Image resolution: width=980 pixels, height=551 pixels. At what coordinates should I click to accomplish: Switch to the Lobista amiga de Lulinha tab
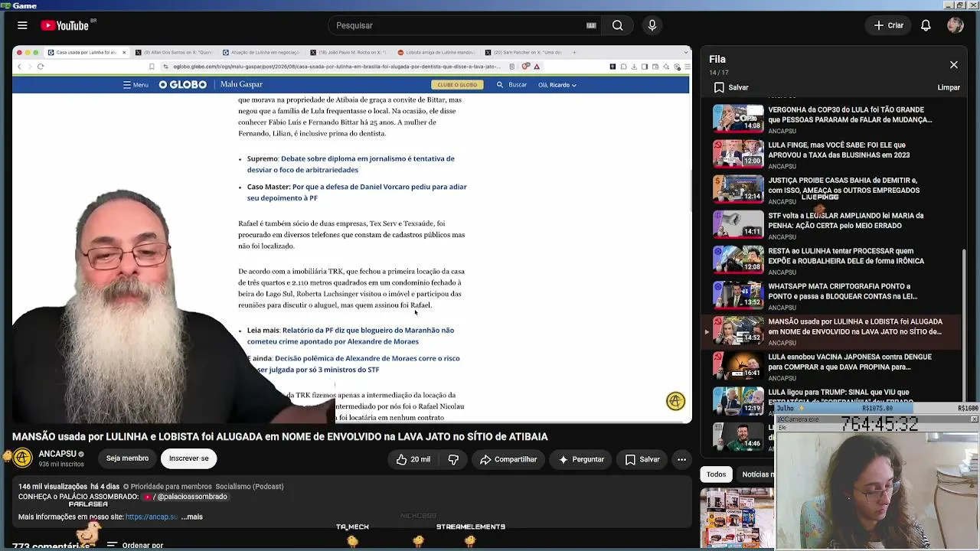437,53
